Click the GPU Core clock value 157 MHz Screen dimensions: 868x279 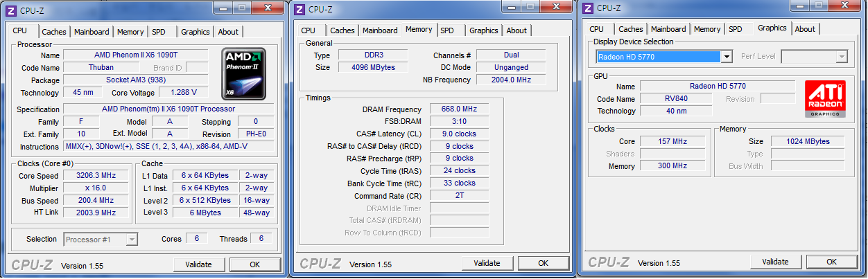coord(672,141)
